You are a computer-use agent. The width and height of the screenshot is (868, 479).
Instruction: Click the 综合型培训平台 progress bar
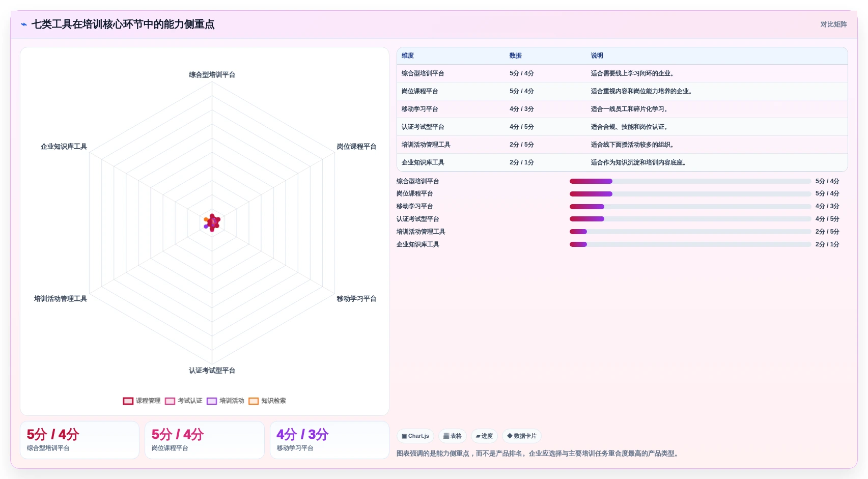pos(690,181)
